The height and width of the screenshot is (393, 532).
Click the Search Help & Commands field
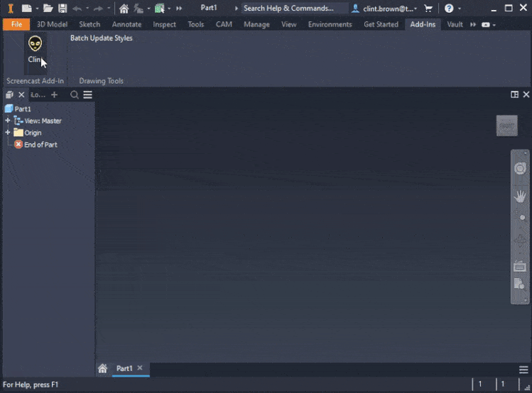[293, 9]
